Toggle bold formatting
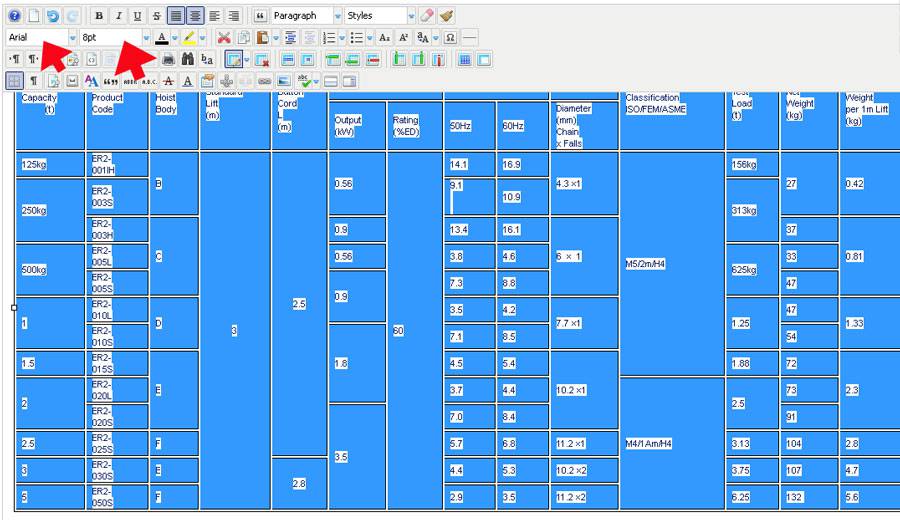900x520 pixels. 99,16
